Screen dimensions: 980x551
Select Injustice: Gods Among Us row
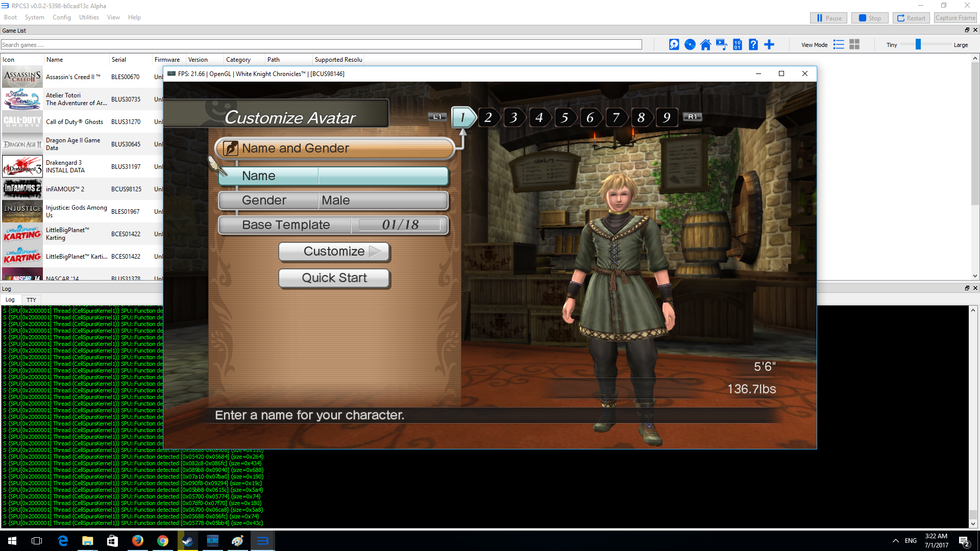point(82,212)
